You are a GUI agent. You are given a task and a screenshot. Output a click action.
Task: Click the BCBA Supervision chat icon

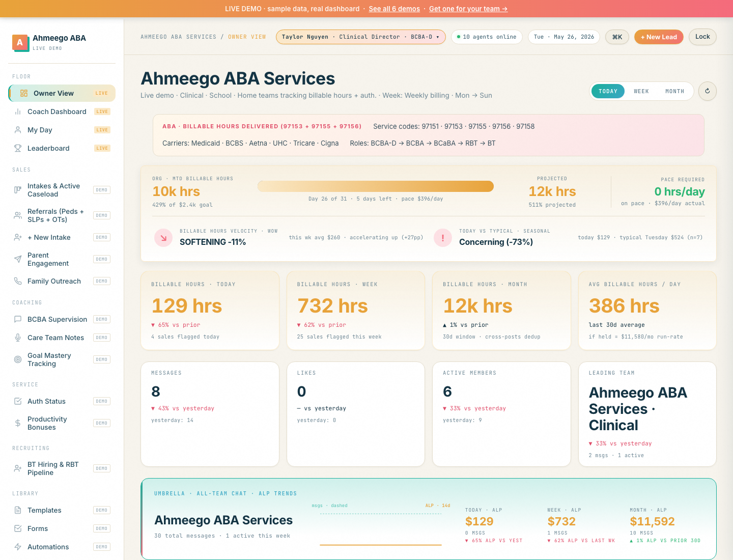pos(18,319)
